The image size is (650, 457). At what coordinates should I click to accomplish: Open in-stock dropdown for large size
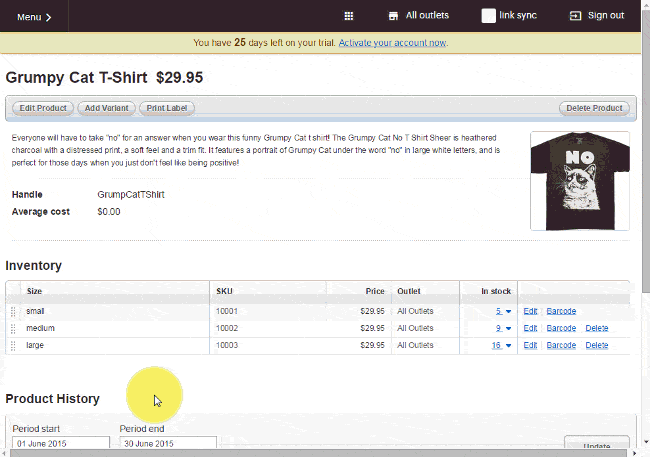(x=507, y=346)
